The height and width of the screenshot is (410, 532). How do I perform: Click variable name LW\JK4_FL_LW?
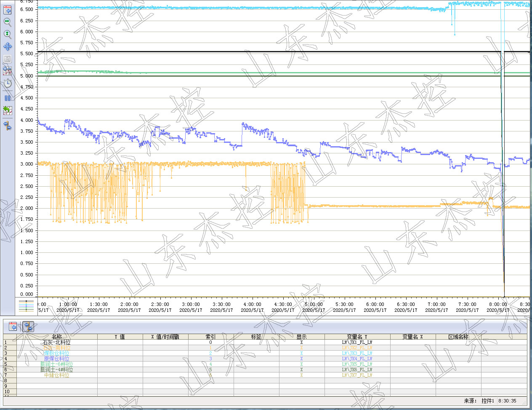pyautogui.click(x=357, y=359)
